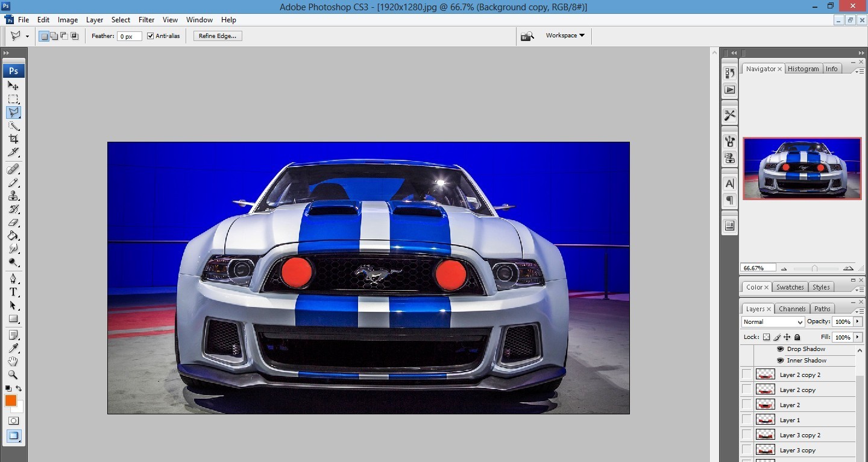
Task: Switch to the Swatches tab
Action: click(790, 287)
